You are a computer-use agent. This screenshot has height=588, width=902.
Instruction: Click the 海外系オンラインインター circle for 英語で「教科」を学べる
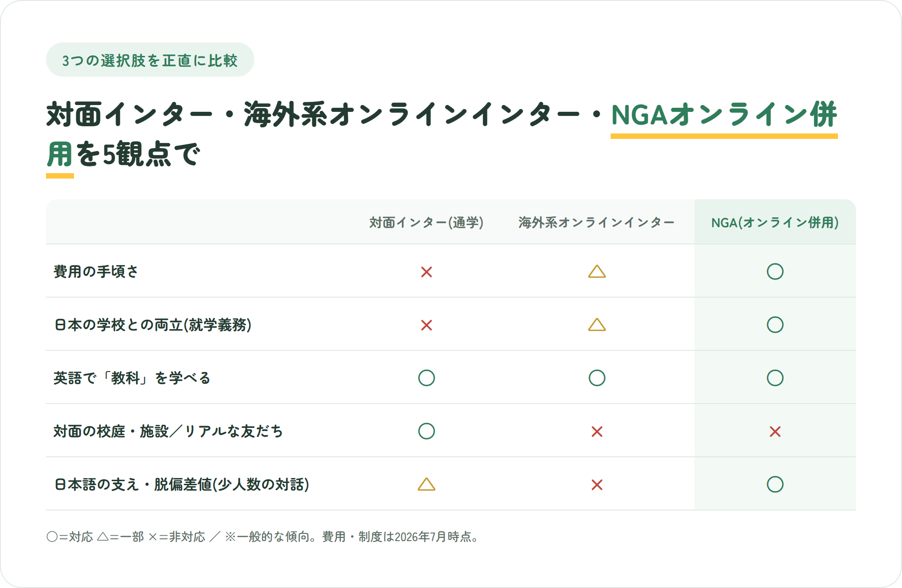pyautogui.click(x=597, y=378)
